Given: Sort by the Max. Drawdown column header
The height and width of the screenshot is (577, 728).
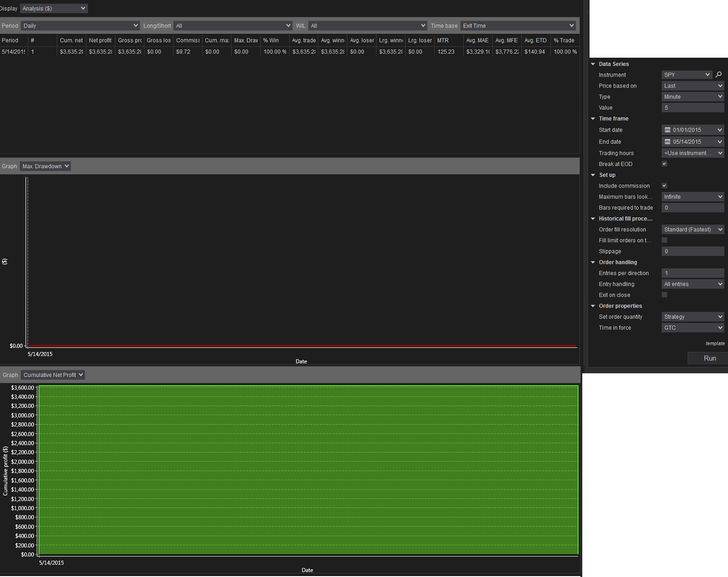Looking at the screenshot, I should pos(246,40).
